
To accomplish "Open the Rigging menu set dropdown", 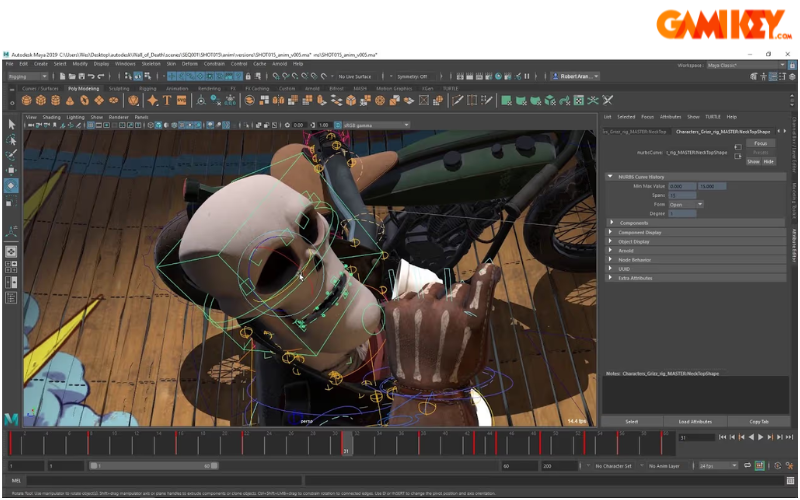I will [28, 77].
